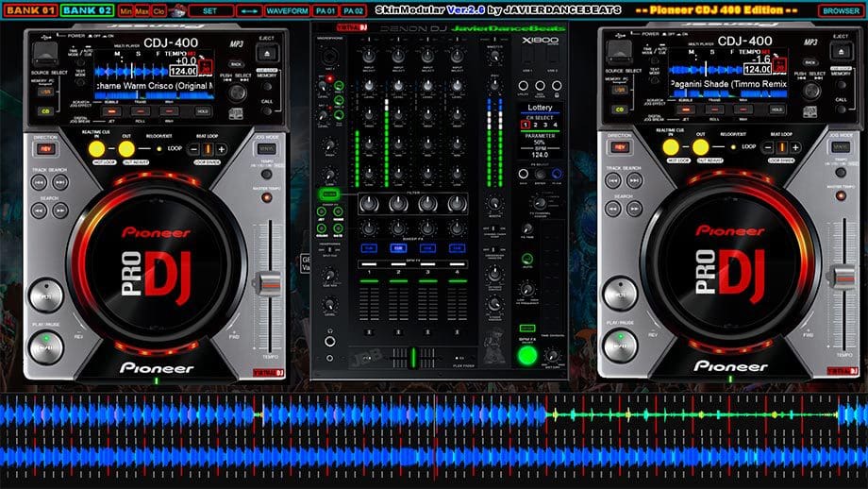The width and height of the screenshot is (868, 489).
Task: Click the HOLD button on left deck
Action: point(203,111)
